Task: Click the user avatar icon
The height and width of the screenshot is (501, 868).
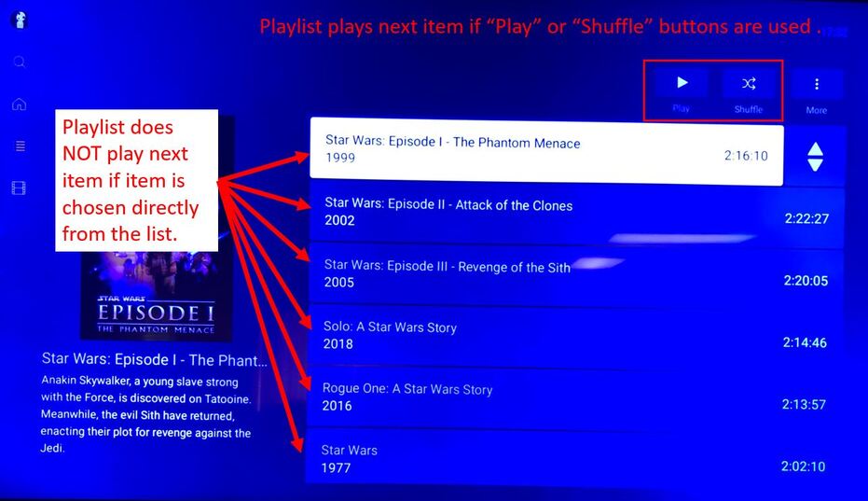Action: coord(20,20)
